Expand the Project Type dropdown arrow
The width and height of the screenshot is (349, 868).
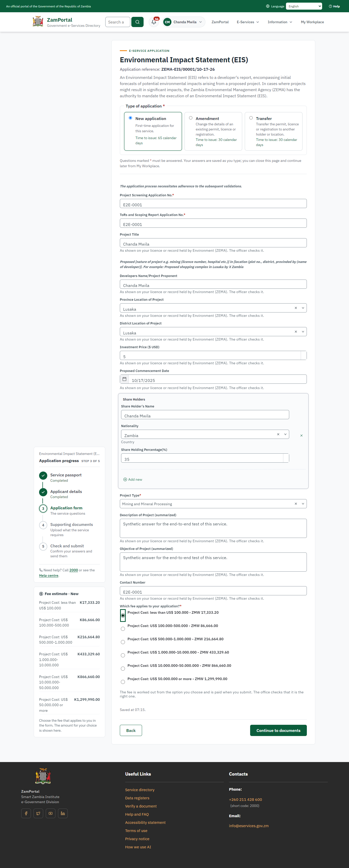303,504
